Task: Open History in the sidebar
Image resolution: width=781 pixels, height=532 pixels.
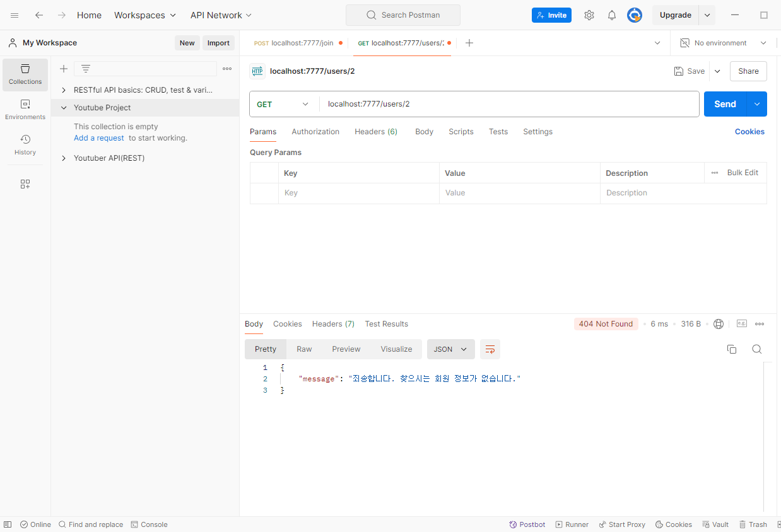Action: [25, 145]
